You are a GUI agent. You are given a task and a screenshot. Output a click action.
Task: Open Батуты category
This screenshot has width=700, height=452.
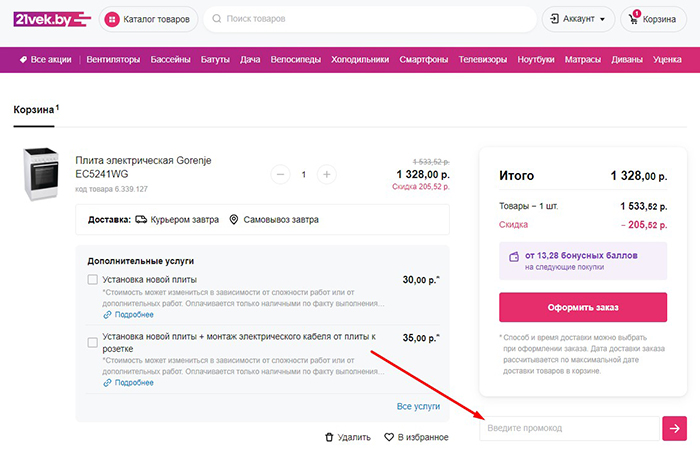tap(215, 59)
